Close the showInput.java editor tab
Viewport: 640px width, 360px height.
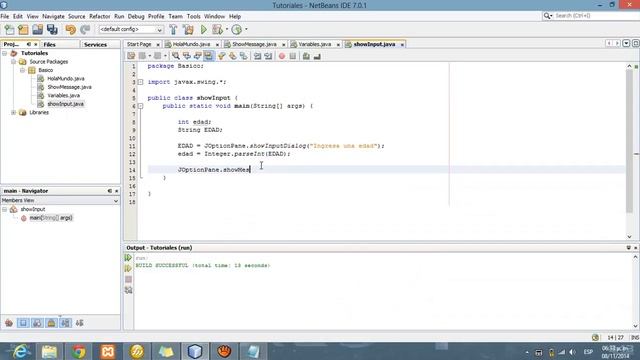402,44
